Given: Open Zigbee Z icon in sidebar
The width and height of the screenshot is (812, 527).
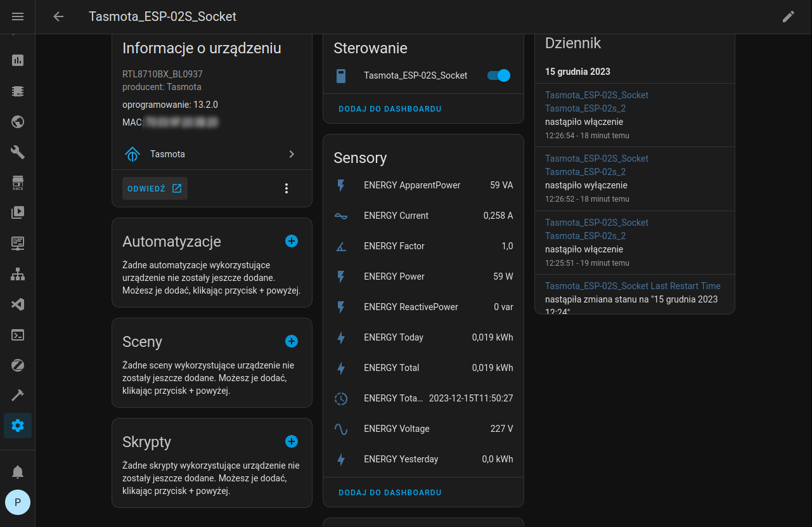Looking at the screenshot, I should point(18,365).
